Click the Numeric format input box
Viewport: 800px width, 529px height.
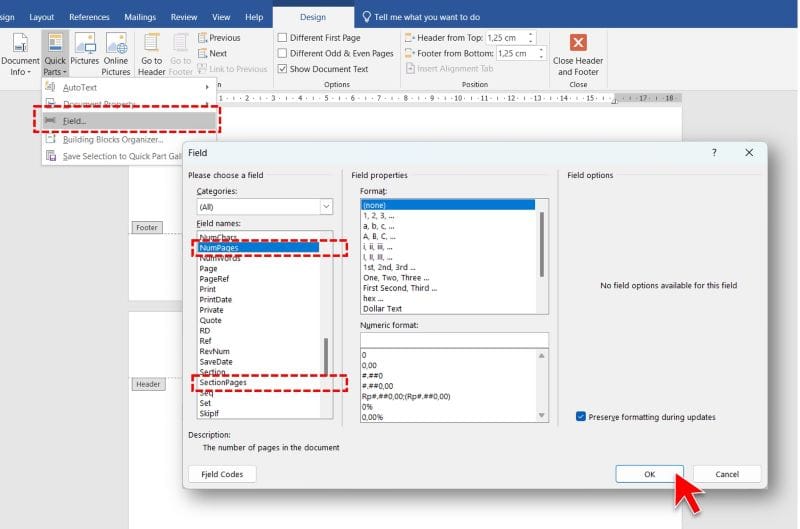pos(454,339)
